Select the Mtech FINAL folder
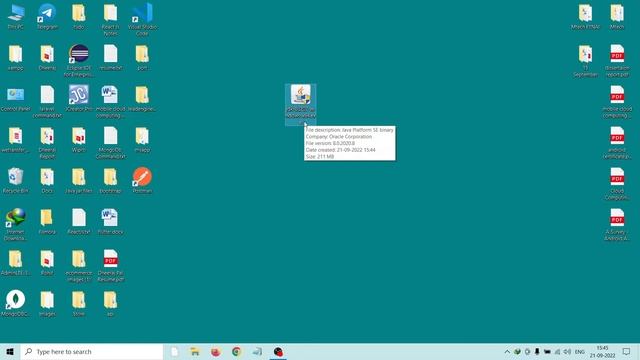This screenshot has width=640, height=360. tap(585, 17)
